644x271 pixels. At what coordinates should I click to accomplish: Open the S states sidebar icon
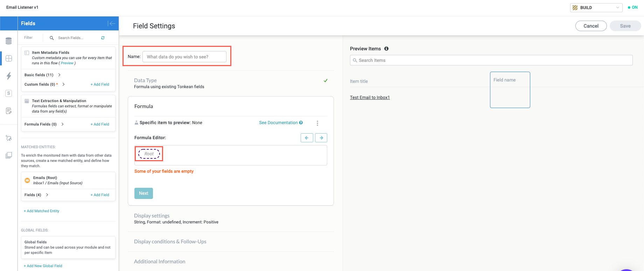coord(9,93)
